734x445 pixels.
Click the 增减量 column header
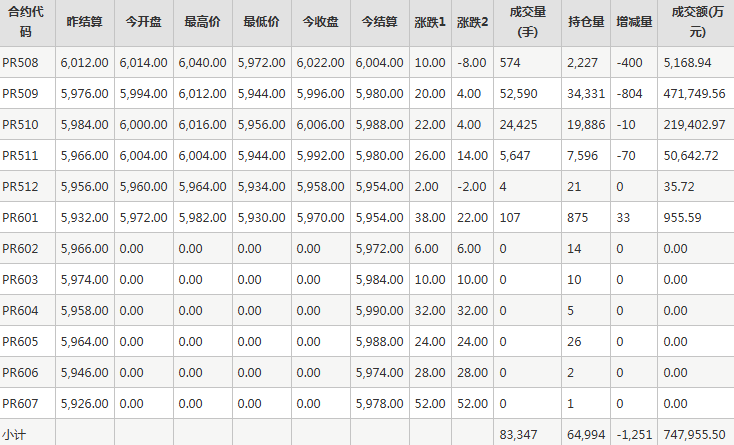coord(634,22)
